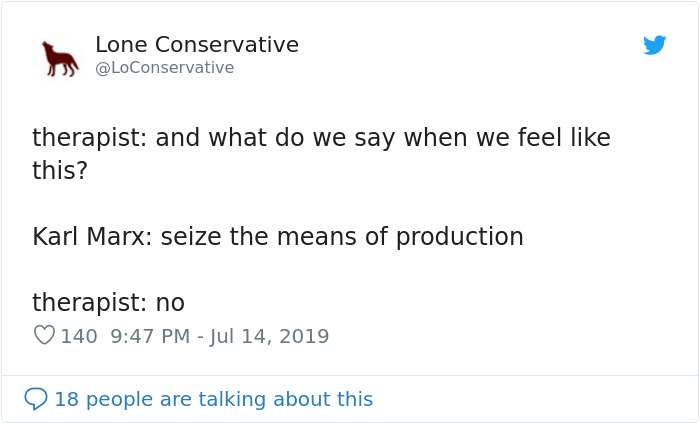Open the wolf profile avatar
This screenshot has height=424, width=700.
[x=59, y=57]
